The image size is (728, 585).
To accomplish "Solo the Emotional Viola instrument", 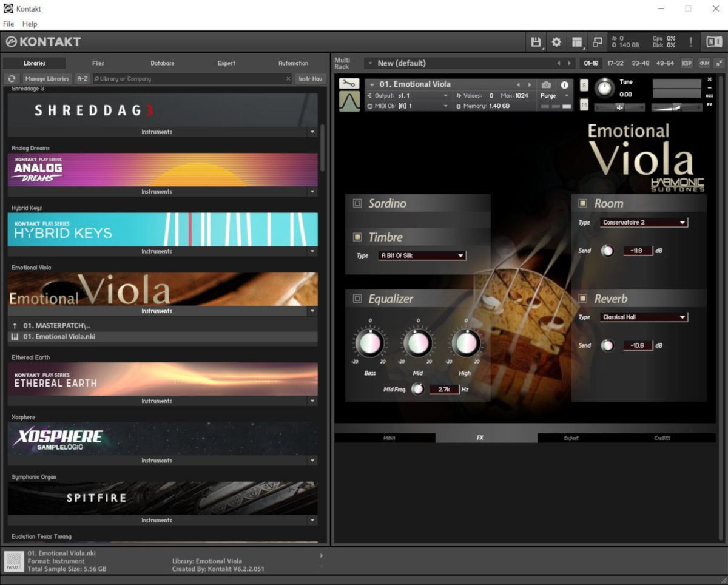I will 584,85.
